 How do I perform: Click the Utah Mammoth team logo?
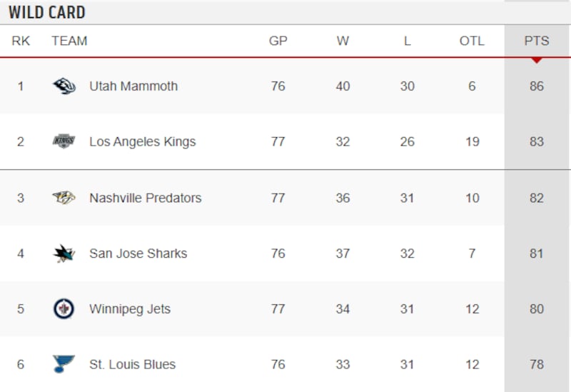click(x=64, y=86)
